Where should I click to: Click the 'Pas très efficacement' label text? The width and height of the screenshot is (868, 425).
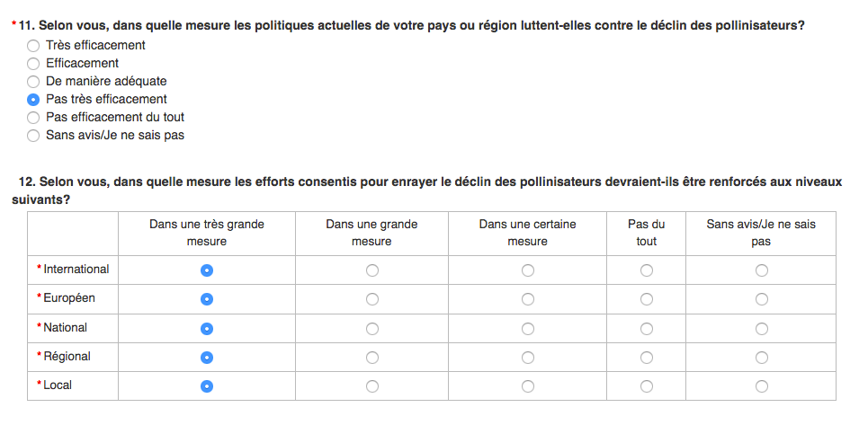point(106,100)
